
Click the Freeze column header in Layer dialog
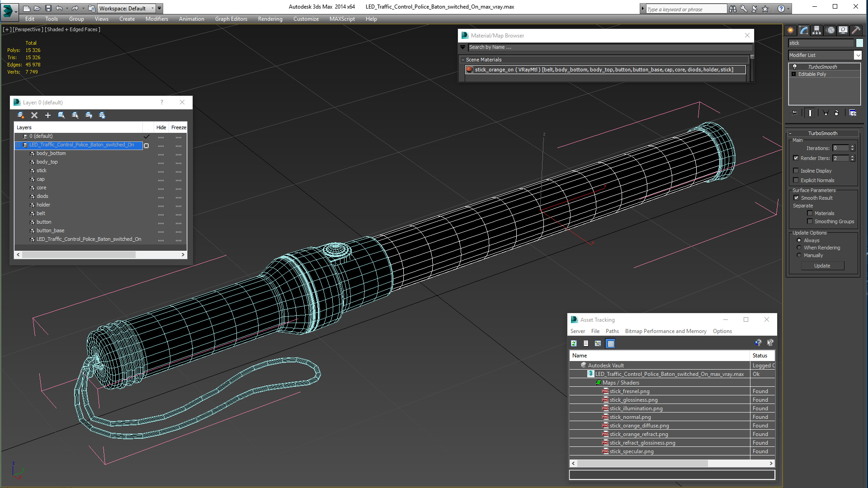(x=179, y=127)
